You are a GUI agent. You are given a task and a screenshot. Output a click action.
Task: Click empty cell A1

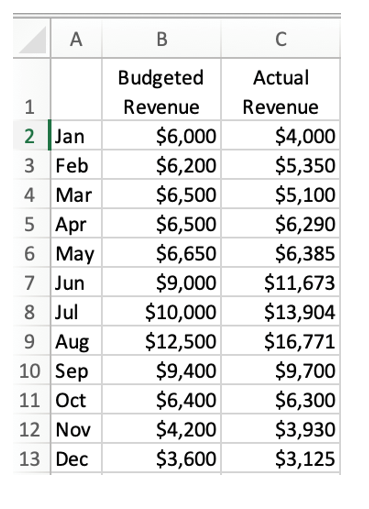pyautogui.click(x=76, y=89)
